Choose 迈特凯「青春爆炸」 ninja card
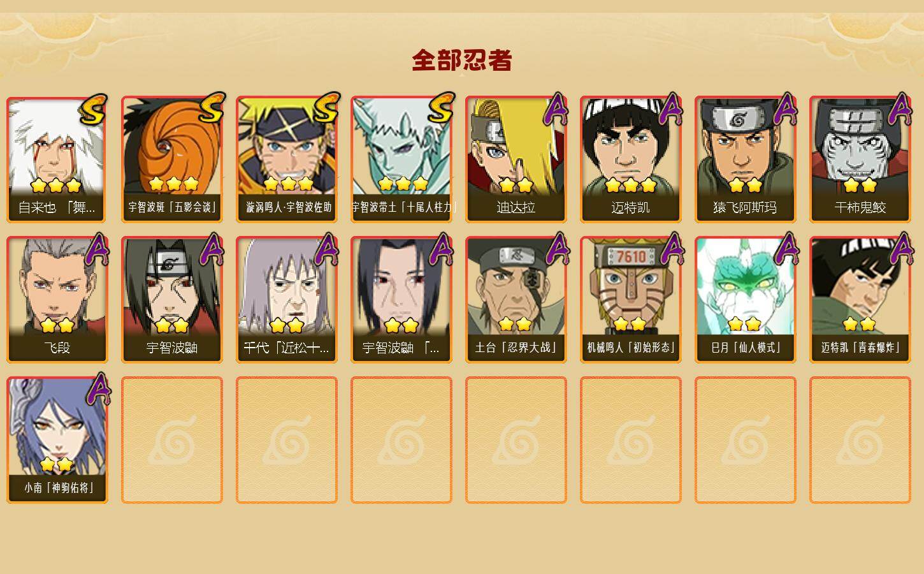The width and height of the screenshot is (924, 574). click(860, 300)
